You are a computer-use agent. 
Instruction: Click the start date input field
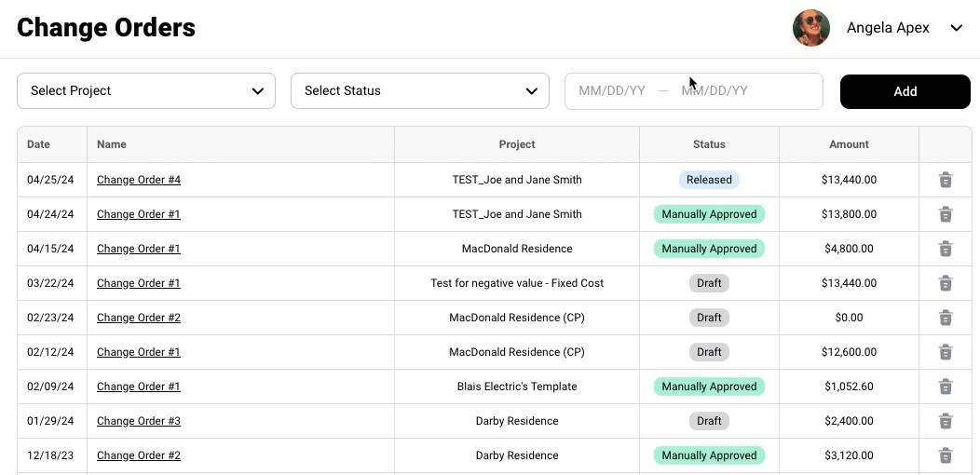(x=612, y=90)
